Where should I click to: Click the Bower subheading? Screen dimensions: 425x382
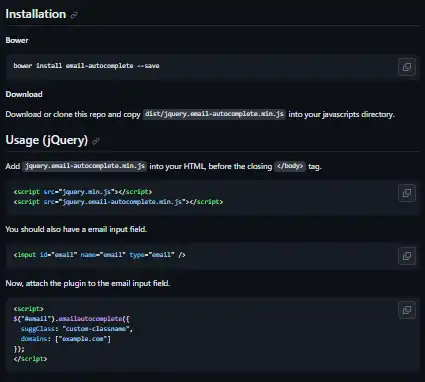(17, 40)
